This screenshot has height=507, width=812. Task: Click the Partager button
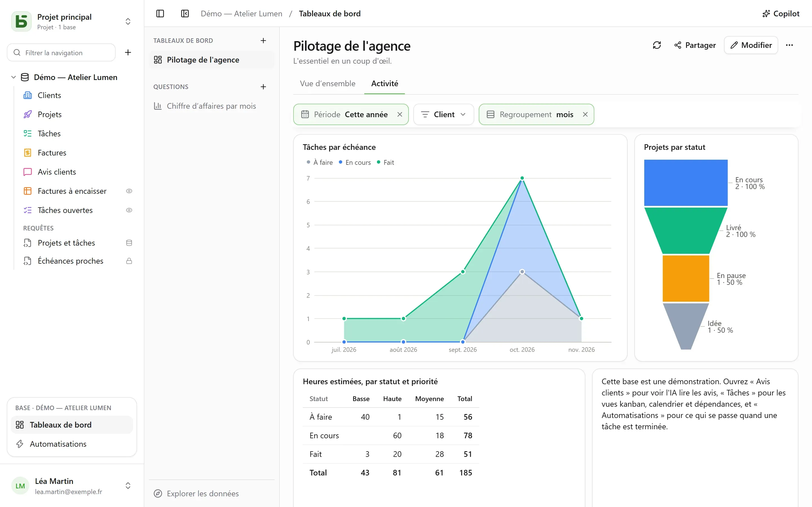pyautogui.click(x=695, y=45)
